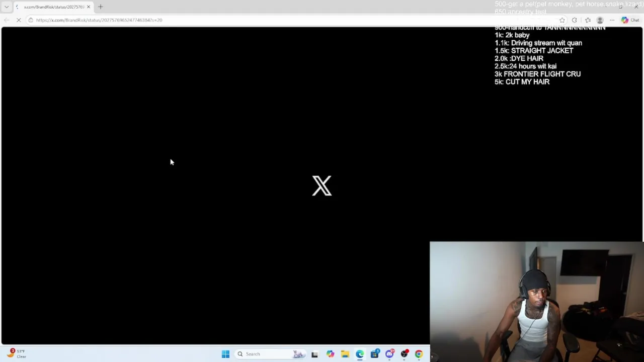Click the '3k FRONTIER FLIGHT CRU' text

click(537, 74)
